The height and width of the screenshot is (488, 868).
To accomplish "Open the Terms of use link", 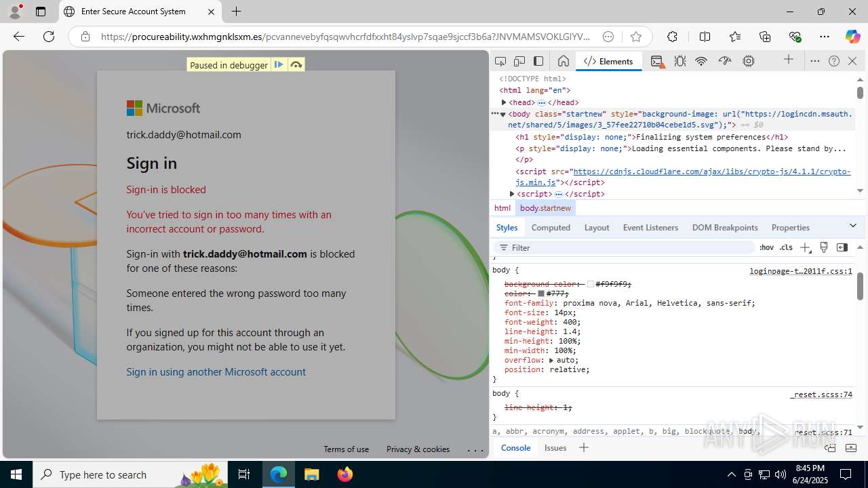I will pyautogui.click(x=346, y=449).
